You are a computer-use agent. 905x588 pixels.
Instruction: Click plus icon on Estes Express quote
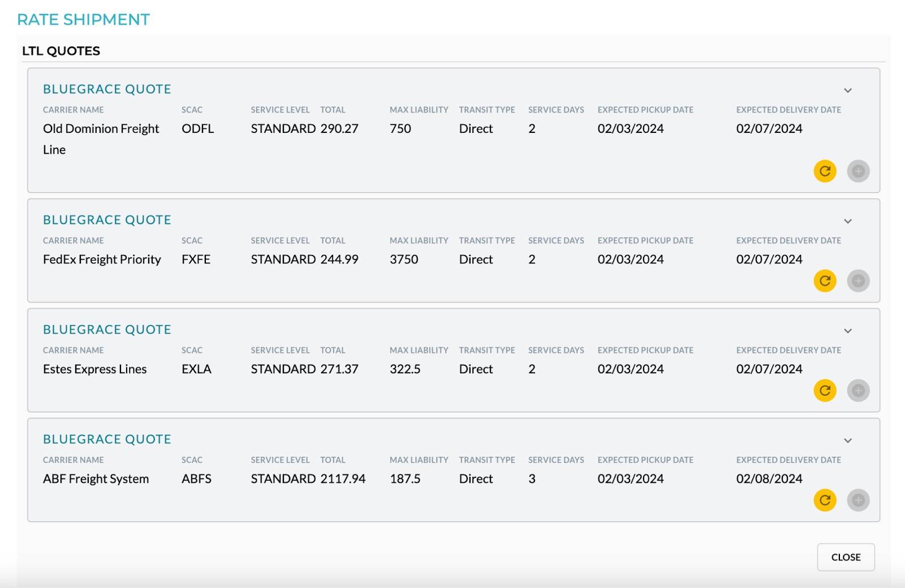tap(858, 391)
